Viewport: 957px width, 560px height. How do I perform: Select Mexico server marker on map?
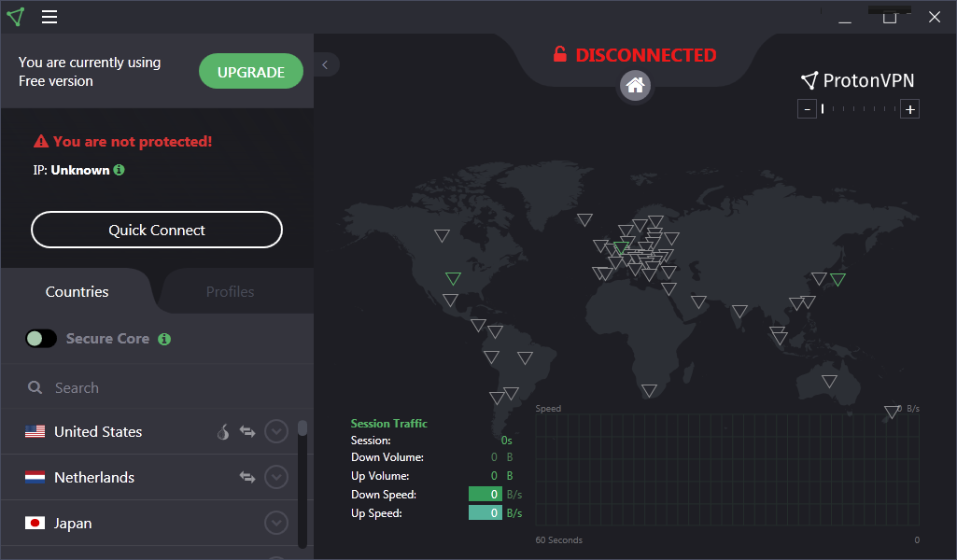coord(450,301)
